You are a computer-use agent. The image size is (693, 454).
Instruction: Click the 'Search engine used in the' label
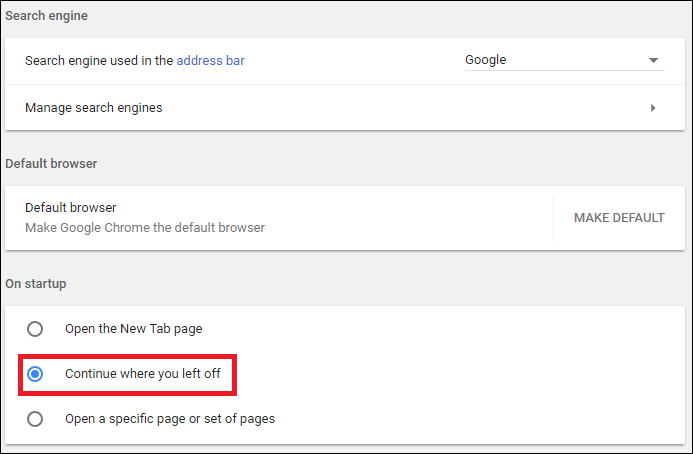pos(99,60)
